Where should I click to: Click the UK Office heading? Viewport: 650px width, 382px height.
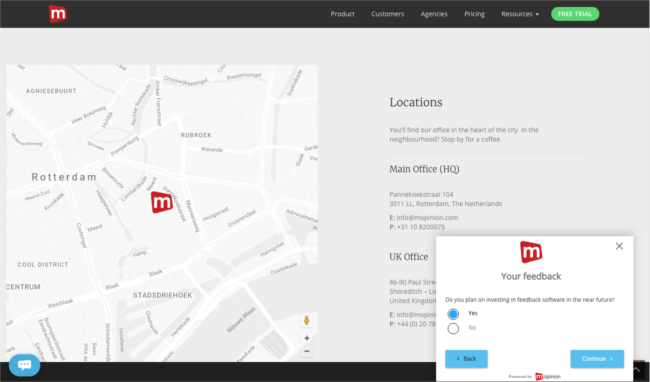coord(409,257)
